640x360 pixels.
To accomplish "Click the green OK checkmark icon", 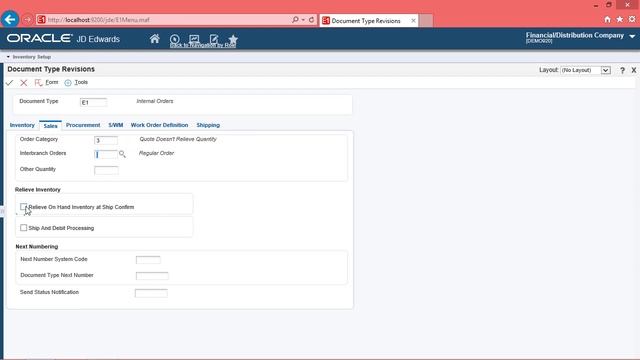I will tap(9, 83).
